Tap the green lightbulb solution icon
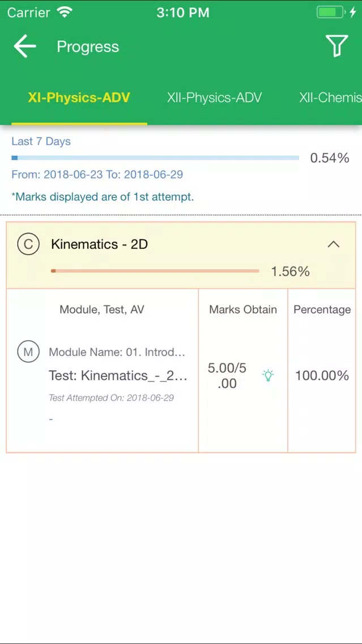This screenshot has height=644, width=362. pyautogui.click(x=268, y=375)
